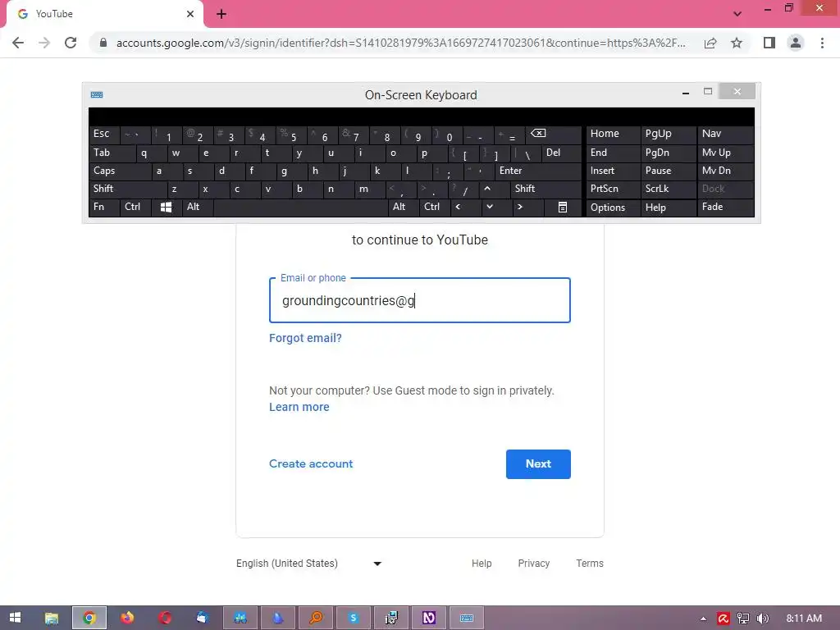Open the footer Privacy link
This screenshot has width=840, height=630.
point(533,564)
